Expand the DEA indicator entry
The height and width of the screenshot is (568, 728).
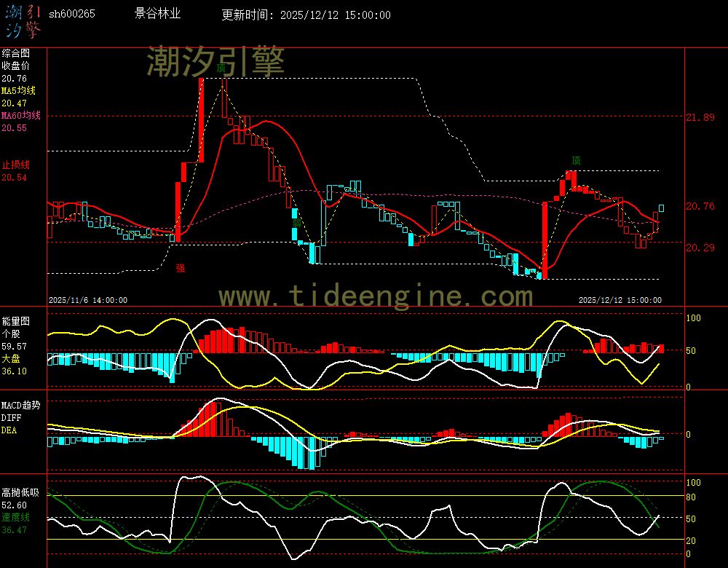click(x=9, y=430)
